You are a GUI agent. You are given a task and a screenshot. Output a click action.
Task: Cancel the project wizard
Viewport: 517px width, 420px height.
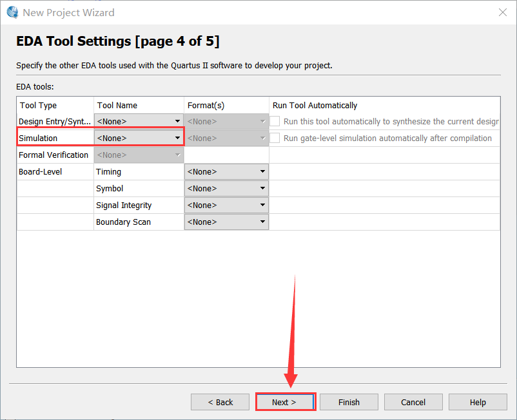tap(413, 402)
